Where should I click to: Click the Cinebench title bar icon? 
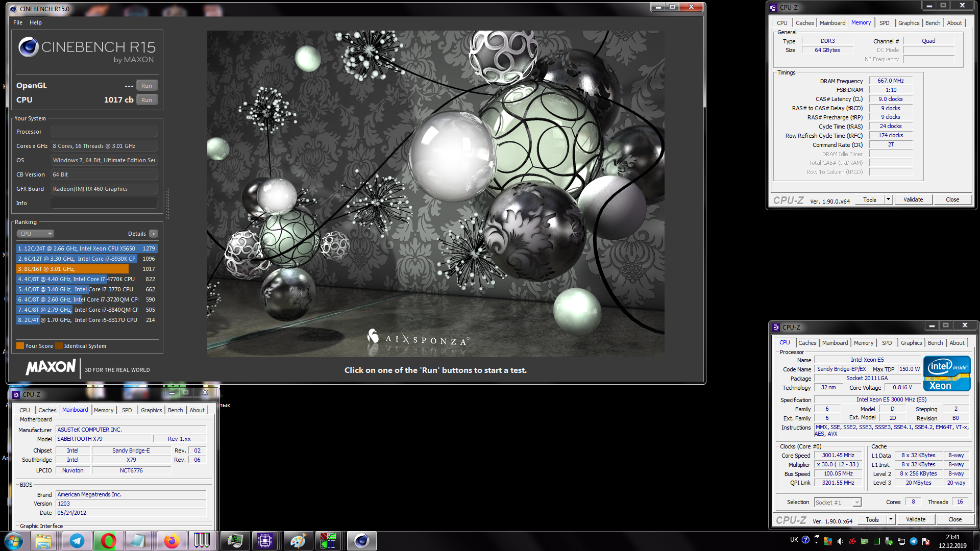click(x=14, y=9)
